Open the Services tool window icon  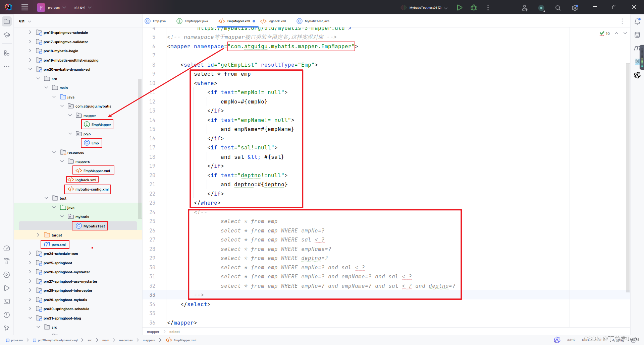[7, 275]
